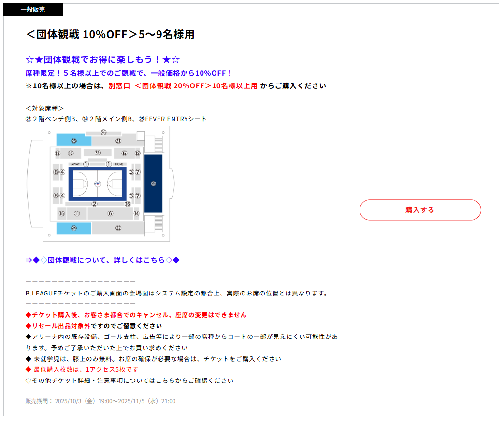Click the ＜対象席種＞ label
The height and width of the screenshot is (421, 504).
[44, 108]
